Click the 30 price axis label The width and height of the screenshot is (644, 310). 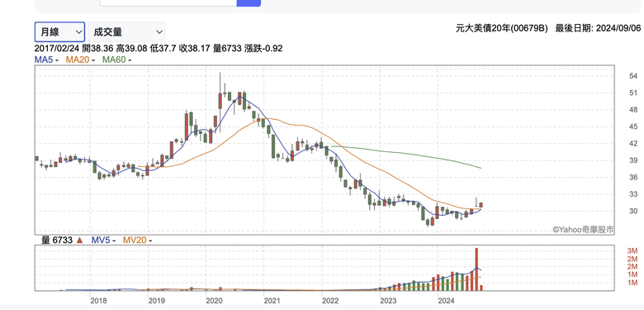pyautogui.click(x=633, y=212)
